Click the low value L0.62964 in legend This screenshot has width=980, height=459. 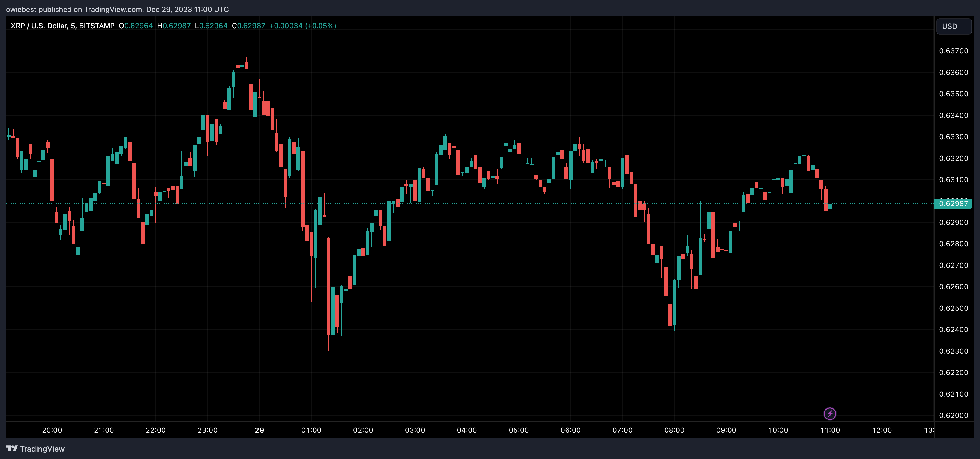click(x=211, y=26)
